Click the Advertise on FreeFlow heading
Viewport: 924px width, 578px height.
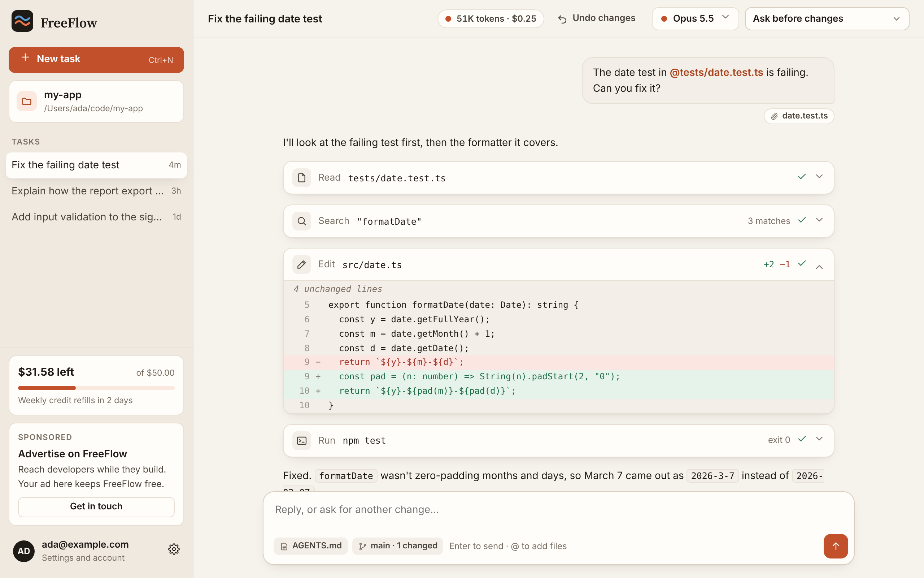73,454
